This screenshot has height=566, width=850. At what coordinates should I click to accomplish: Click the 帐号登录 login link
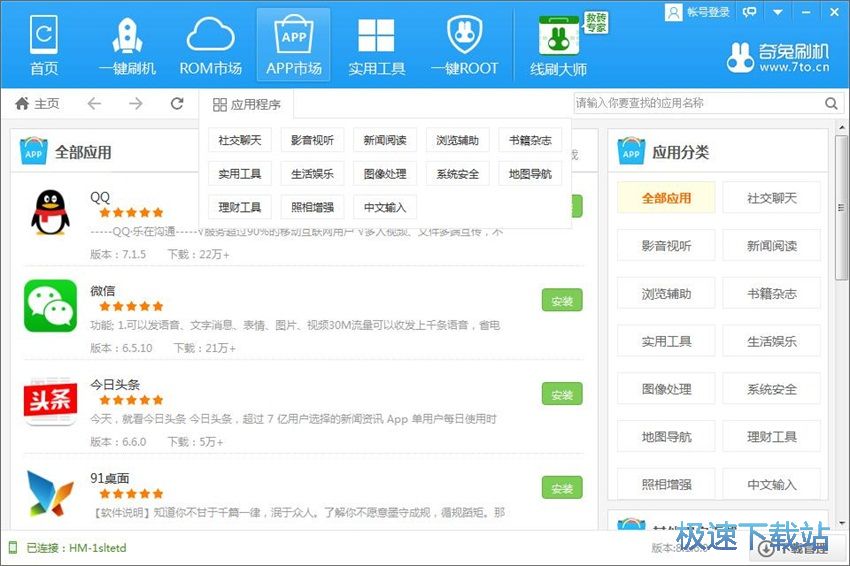pyautogui.click(x=708, y=12)
